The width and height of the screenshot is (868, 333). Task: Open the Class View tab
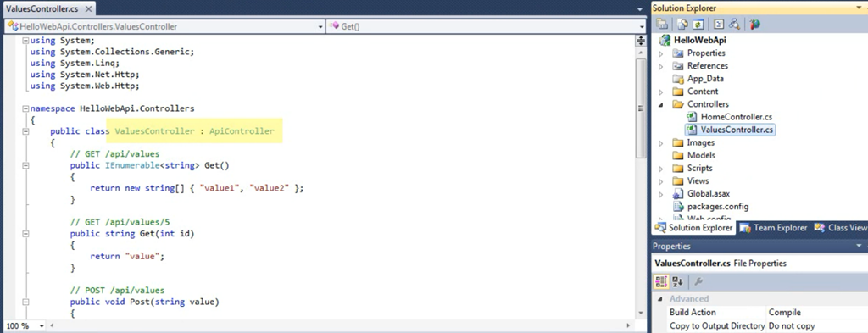[x=840, y=228]
